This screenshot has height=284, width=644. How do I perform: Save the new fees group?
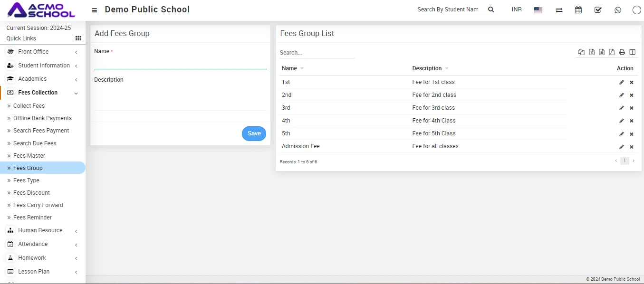[x=254, y=133]
